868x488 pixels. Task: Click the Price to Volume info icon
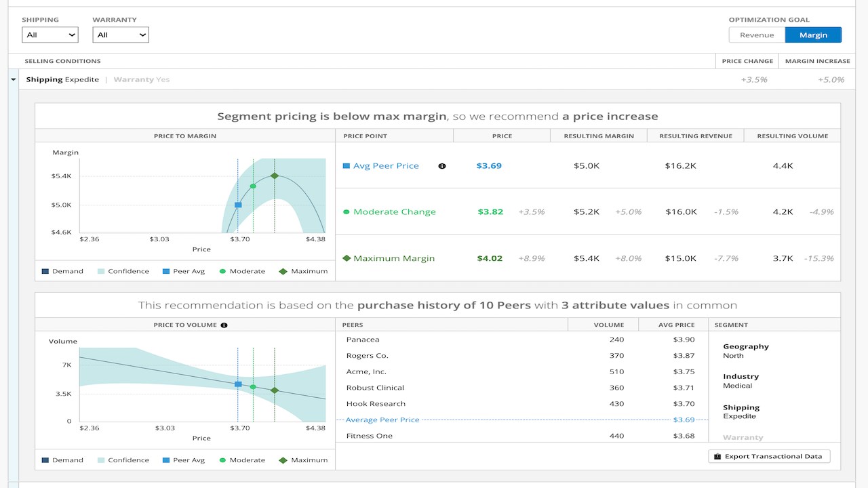(x=224, y=325)
